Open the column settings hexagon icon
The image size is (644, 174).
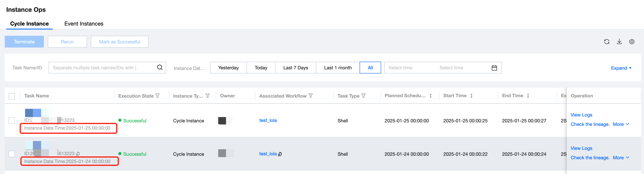(x=631, y=42)
